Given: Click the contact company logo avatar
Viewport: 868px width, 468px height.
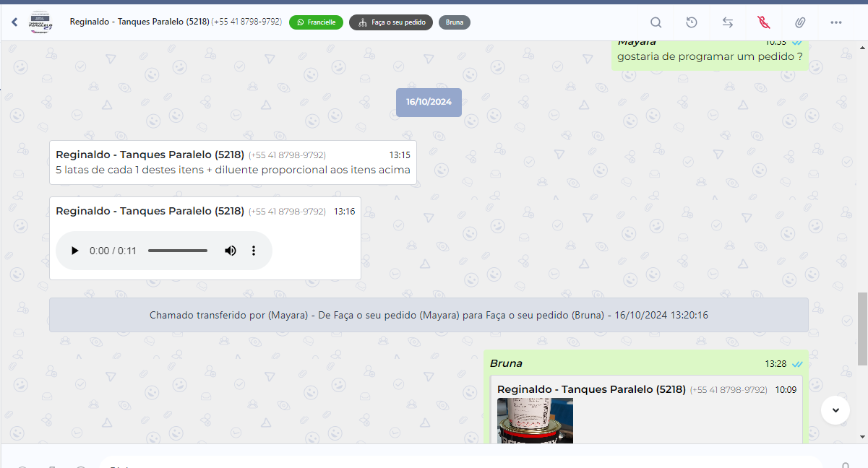Looking at the screenshot, I should click(x=40, y=22).
